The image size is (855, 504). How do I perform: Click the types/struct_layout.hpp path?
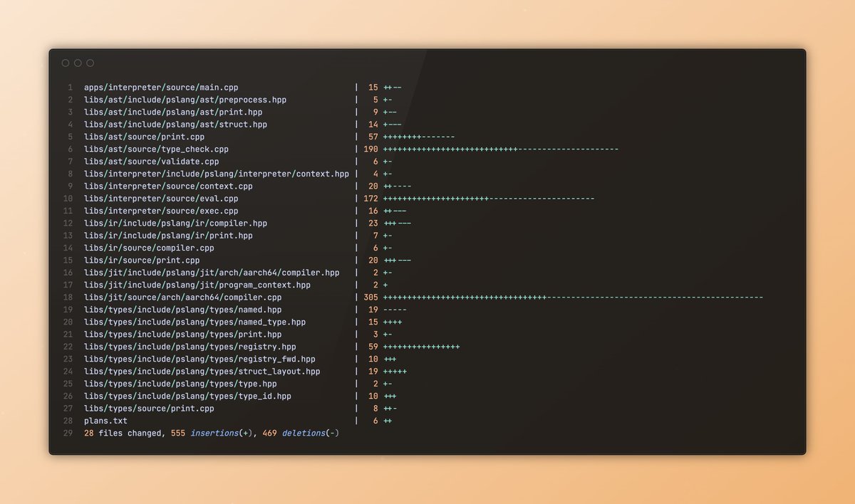click(202, 372)
